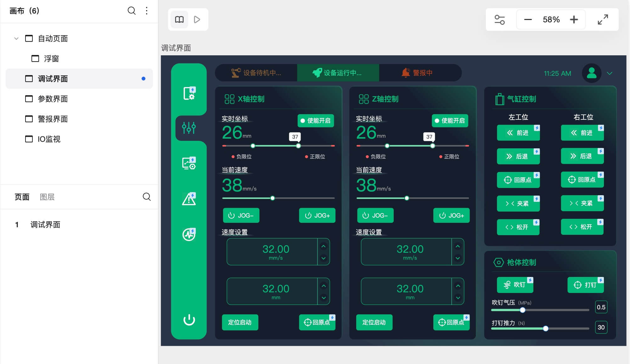Open the settings sliders icon near zoom
This screenshot has height=364, width=630.
click(x=499, y=19)
